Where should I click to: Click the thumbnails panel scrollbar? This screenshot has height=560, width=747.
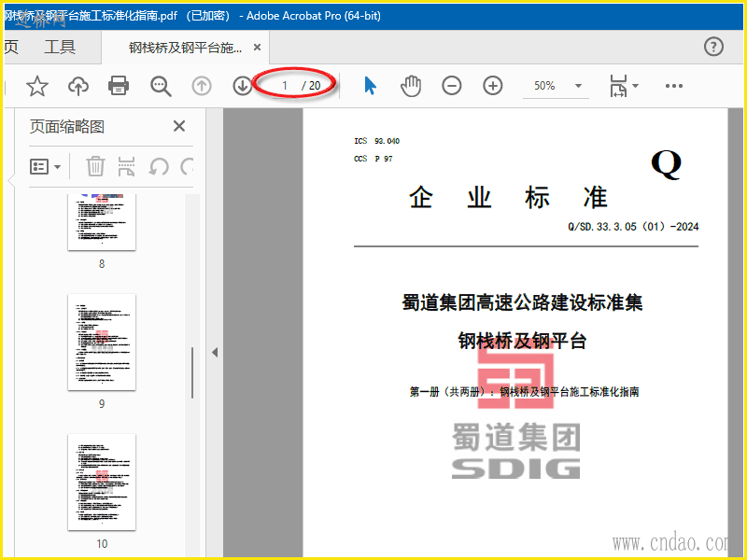(x=192, y=372)
